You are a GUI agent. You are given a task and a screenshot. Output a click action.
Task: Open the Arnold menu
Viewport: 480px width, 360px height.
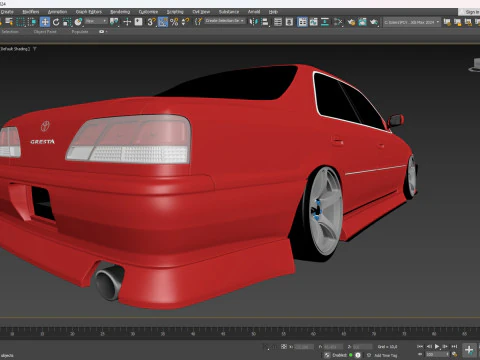click(x=254, y=12)
